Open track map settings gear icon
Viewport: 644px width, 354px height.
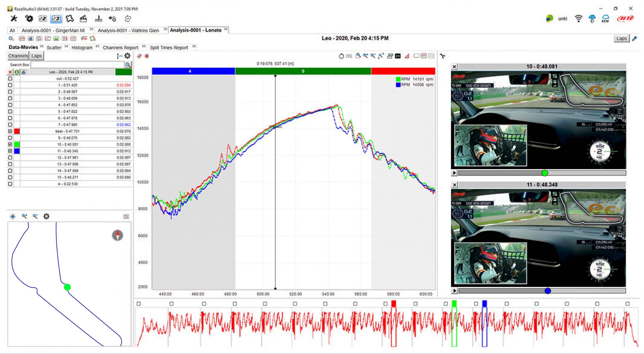[x=46, y=216]
